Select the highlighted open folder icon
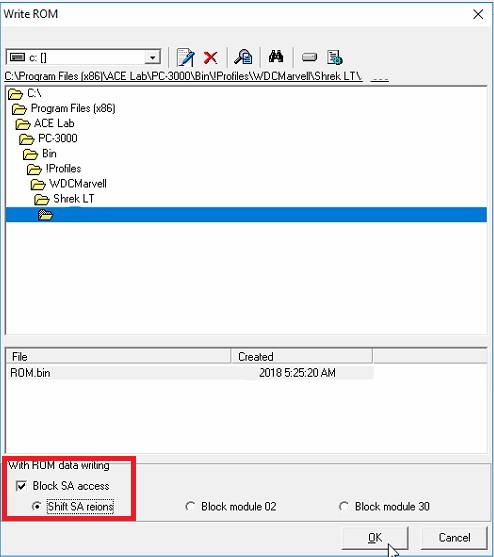This screenshot has height=557, width=494. [x=45, y=215]
